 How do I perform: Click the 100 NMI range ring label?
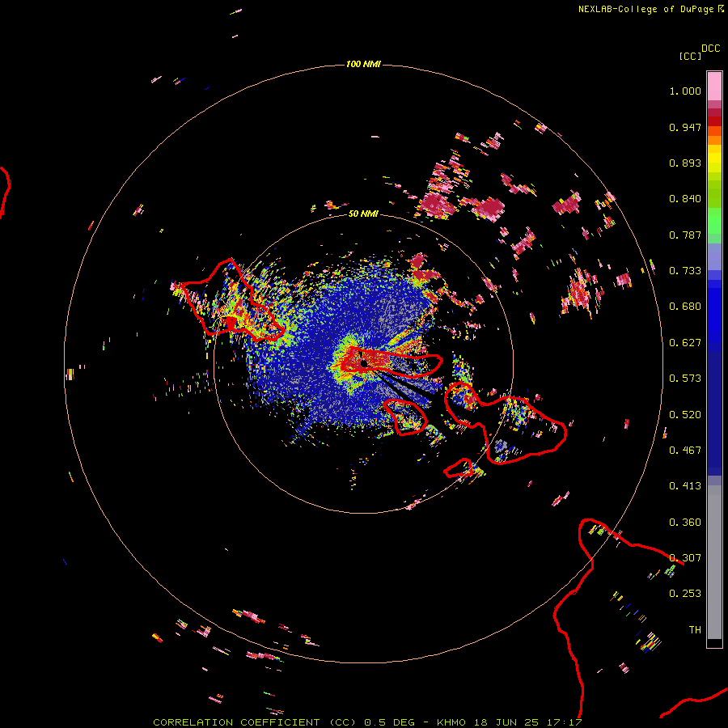tap(363, 64)
